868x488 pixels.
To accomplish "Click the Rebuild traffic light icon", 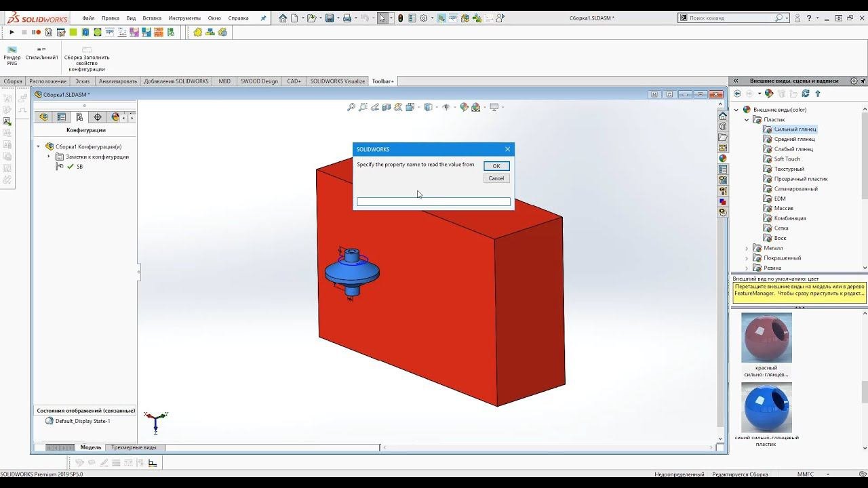I will click(x=400, y=18).
